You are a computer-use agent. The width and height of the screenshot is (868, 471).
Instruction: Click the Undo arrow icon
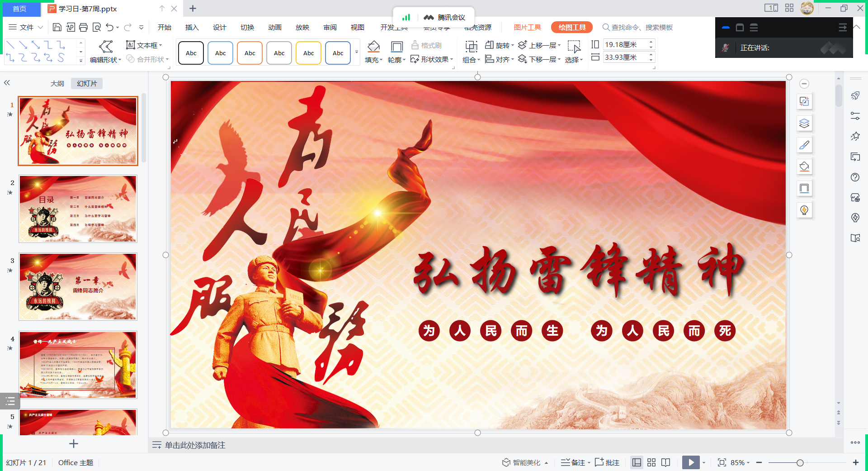pos(109,28)
